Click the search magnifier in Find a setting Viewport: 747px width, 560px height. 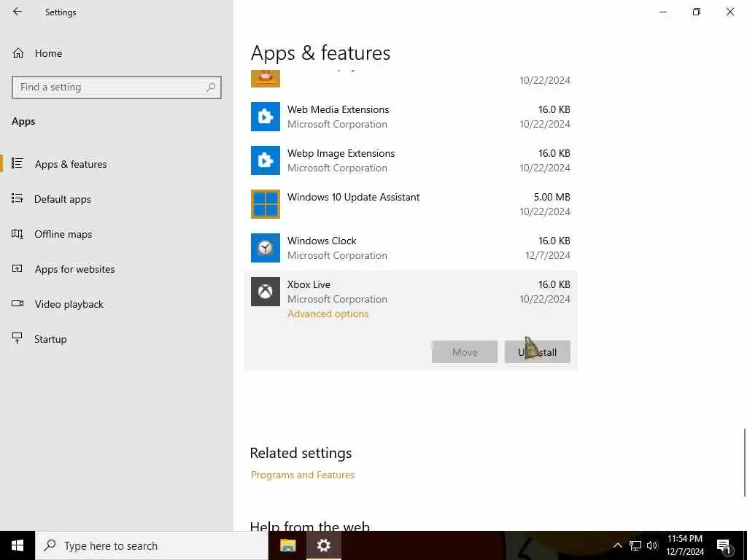coord(211,87)
